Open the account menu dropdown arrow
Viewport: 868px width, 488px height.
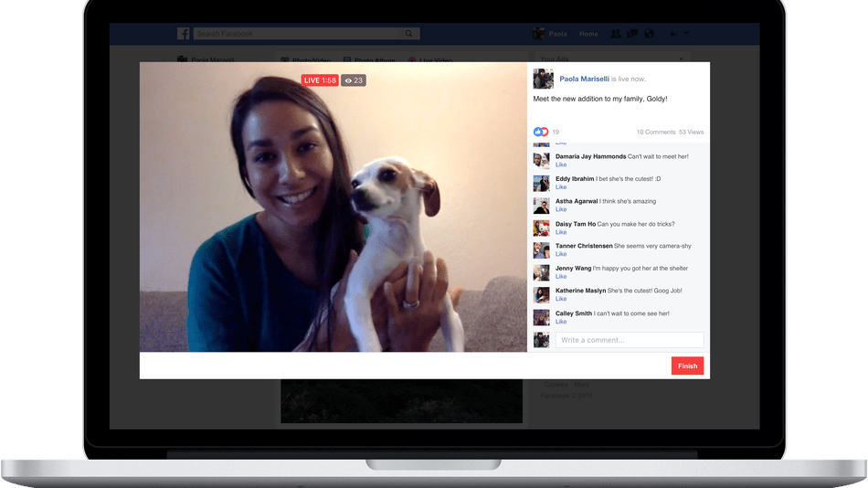[x=686, y=33]
